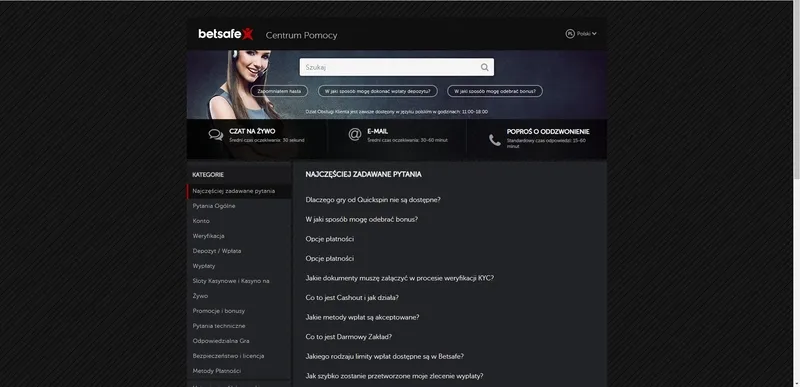Open question about Quickspin games availability
The height and width of the screenshot is (387, 800).
373,200
